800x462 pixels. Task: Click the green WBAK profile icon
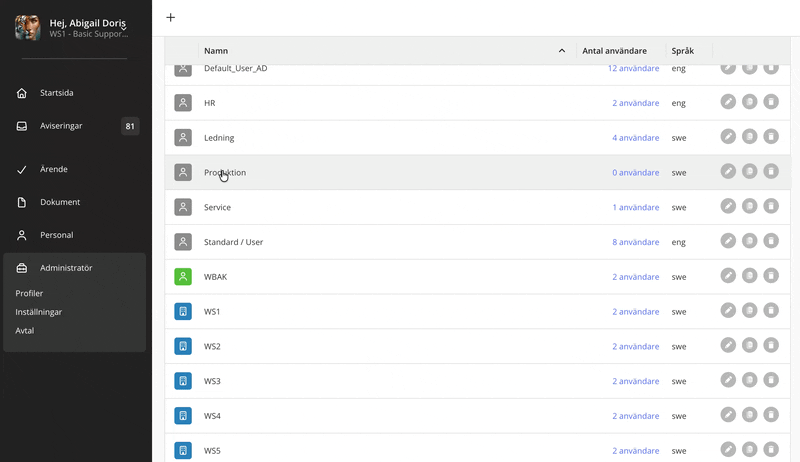point(183,277)
